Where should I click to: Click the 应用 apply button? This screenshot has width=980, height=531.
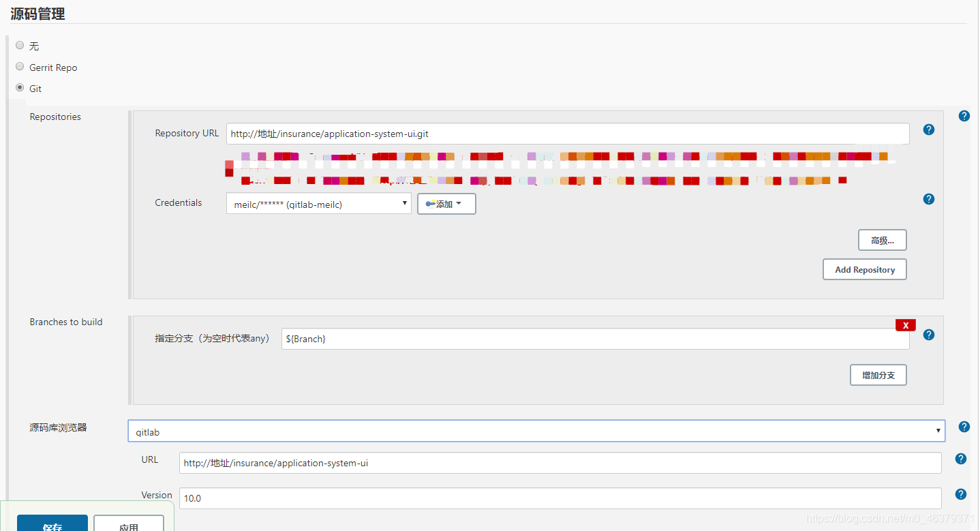[x=129, y=523]
